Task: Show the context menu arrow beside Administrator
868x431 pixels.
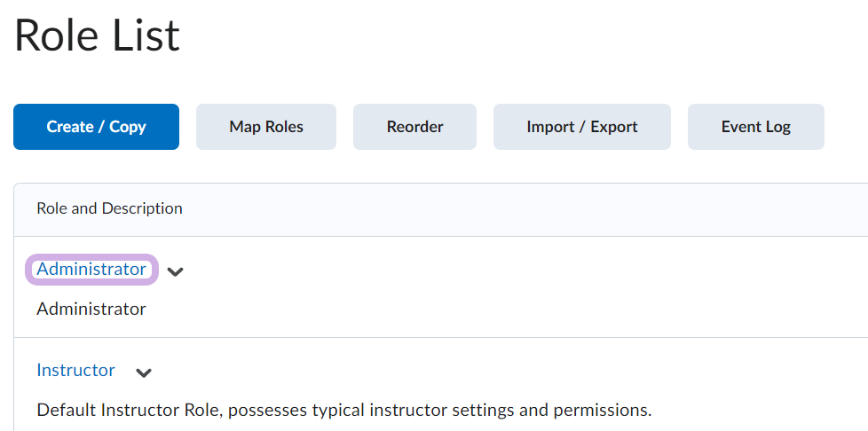Action: coord(176,271)
